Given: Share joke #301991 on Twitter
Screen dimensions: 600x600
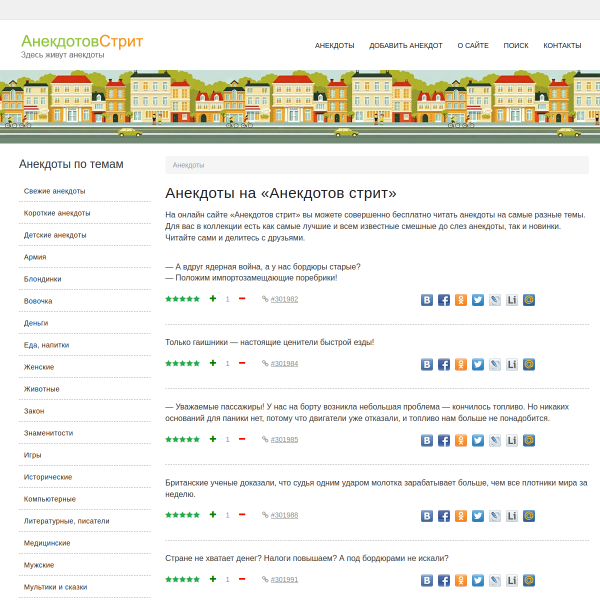Looking at the screenshot, I should [478, 580].
